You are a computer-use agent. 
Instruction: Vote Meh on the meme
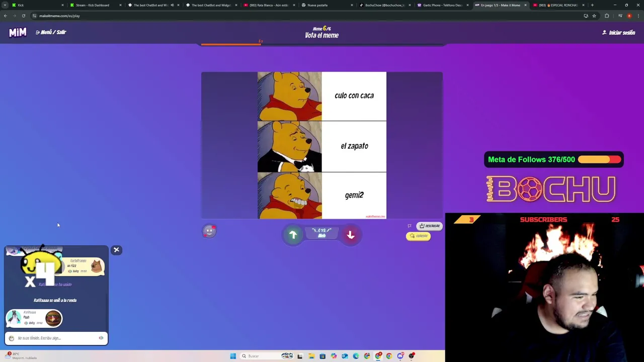(322, 233)
